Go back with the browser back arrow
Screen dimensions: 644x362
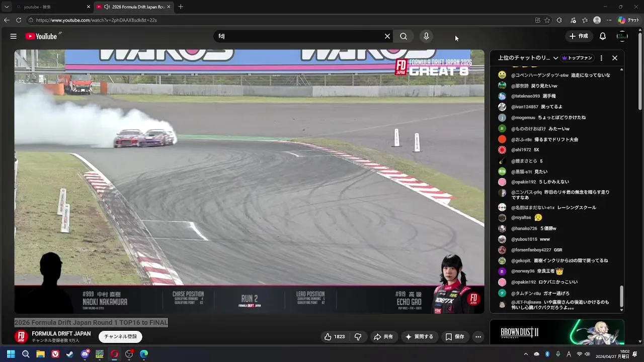(7, 20)
